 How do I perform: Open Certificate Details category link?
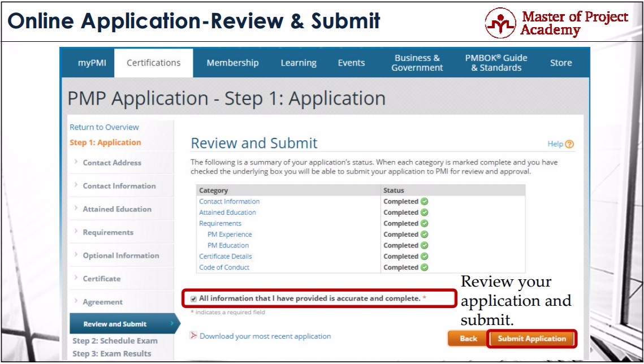[x=226, y=257]
